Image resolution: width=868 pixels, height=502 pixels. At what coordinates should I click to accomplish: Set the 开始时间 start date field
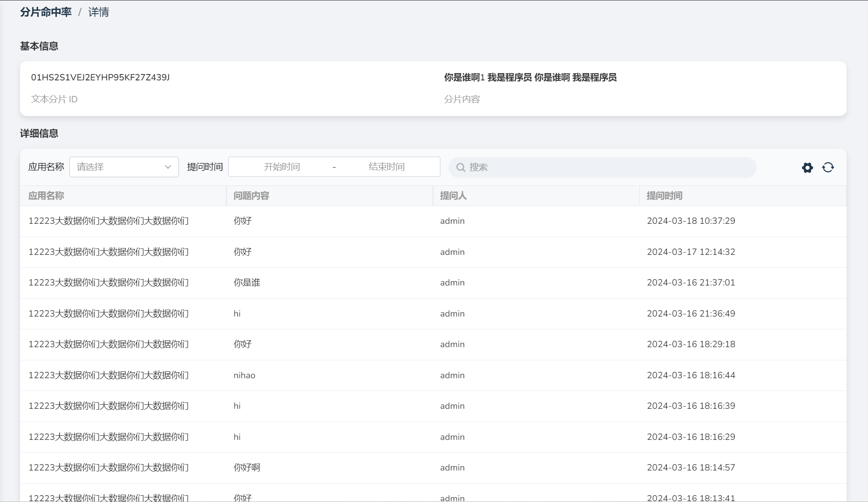coord(282,167)
